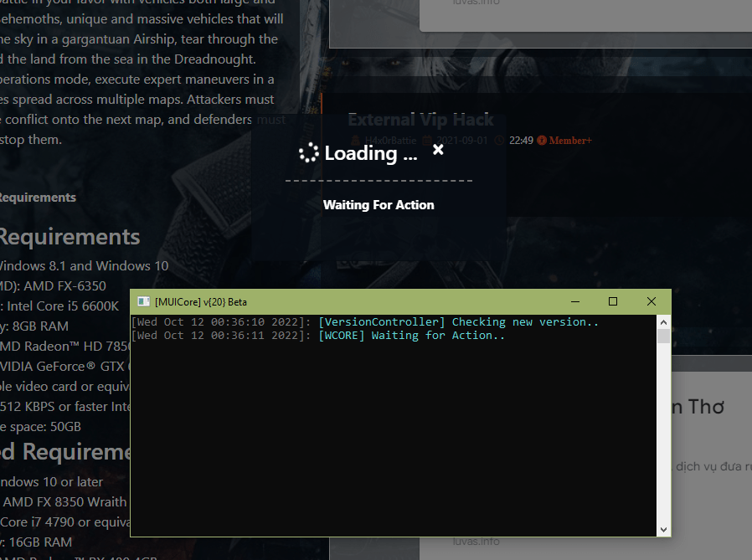Click the External Vip Hack title

click(420, 120)
